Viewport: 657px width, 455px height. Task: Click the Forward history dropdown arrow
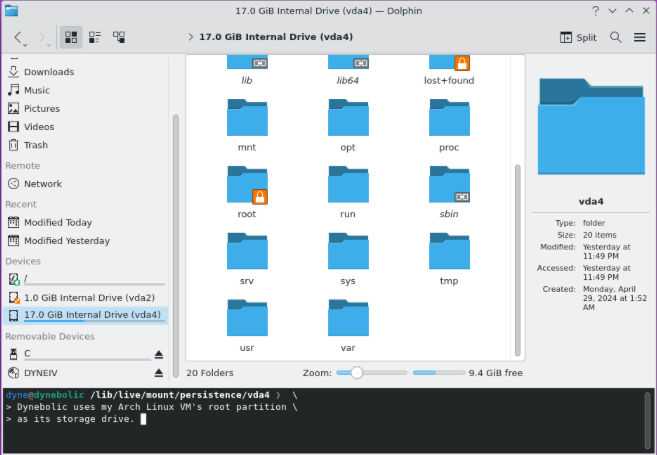click(49, 44)
